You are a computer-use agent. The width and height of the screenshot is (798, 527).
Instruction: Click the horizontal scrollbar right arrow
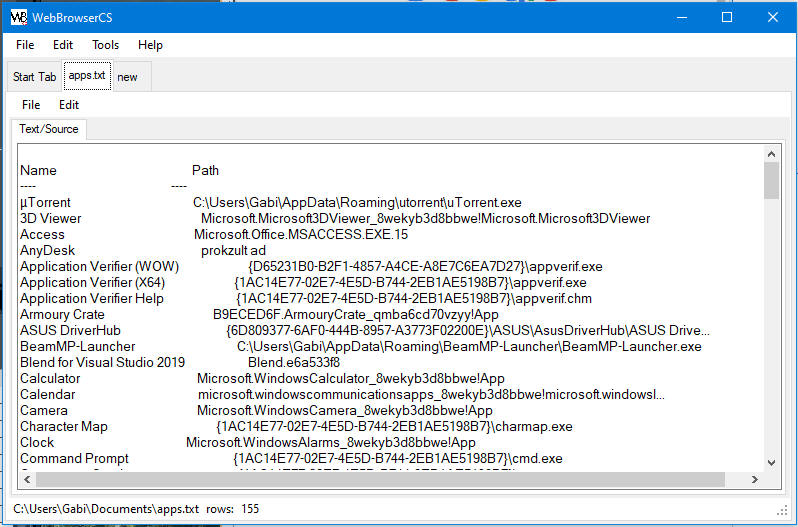(x=755, y=479)
